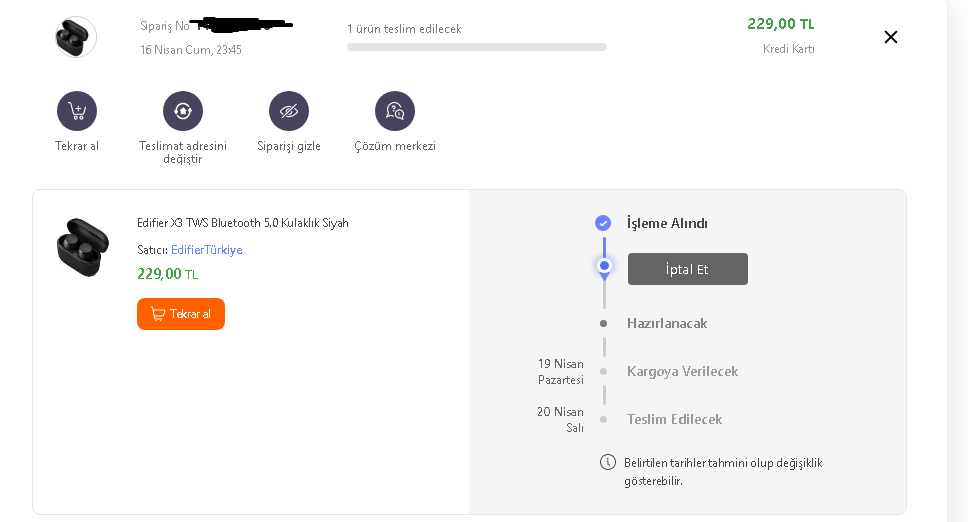This screenshot has height=522, width=968.
Task: Close the order details panel
Action: click(x=891, y=37)
